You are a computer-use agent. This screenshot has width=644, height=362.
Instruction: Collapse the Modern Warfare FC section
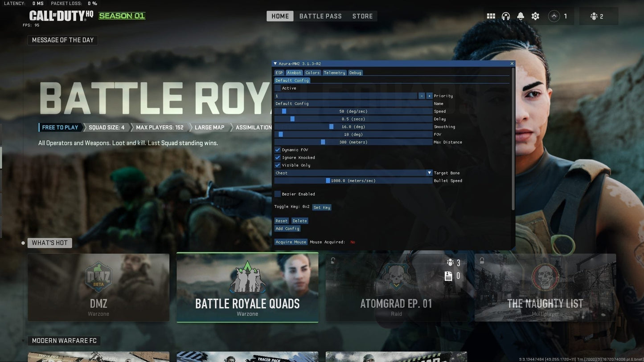23,341
